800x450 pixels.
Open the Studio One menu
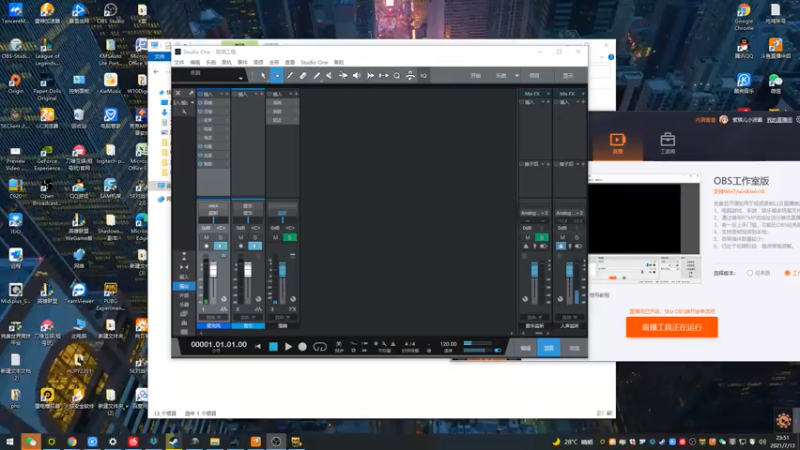[314, 62]
